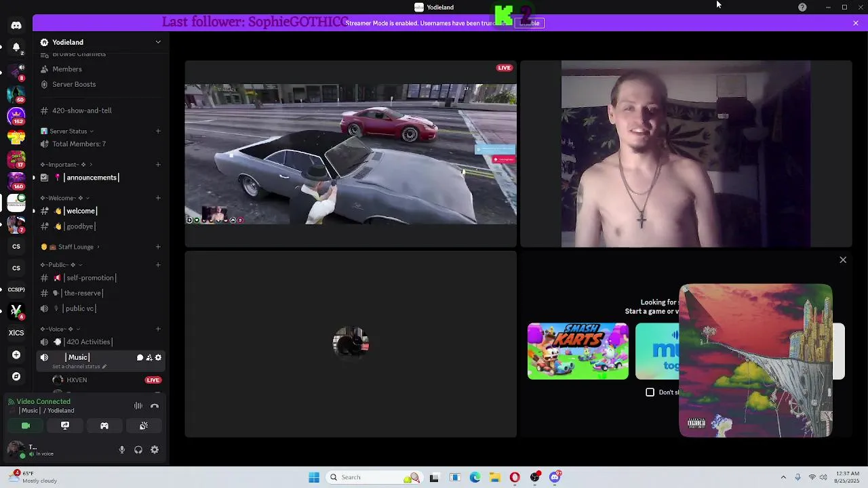Collapse the Public category
This screenshot has width=868, height=488.
point(60,265)
